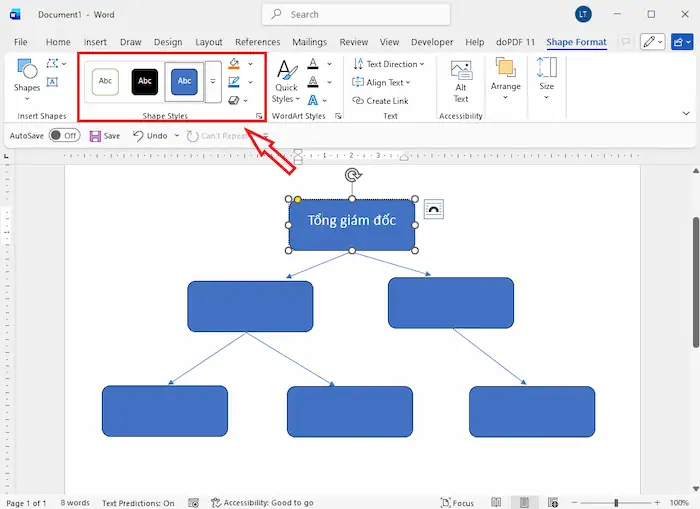Open Text Direction dropdown
700x509 pixels.
pyautogui.click(x=389, y=64)
